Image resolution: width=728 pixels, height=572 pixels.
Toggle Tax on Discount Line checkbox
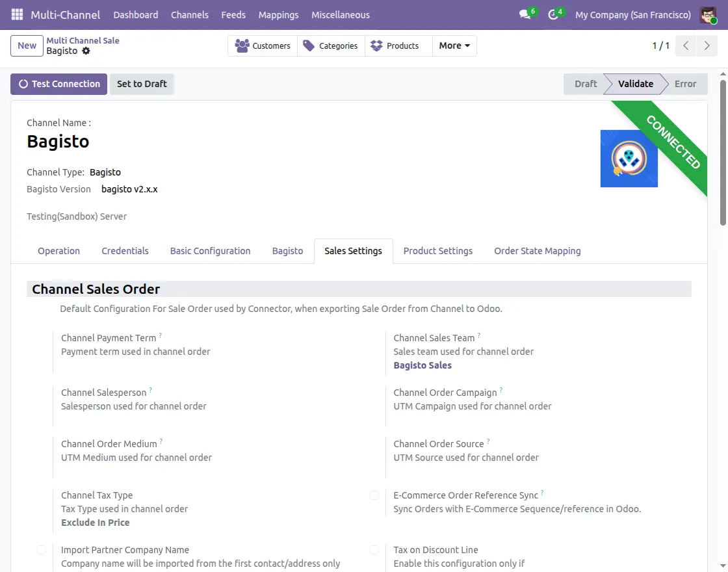(x=374, y=550)
